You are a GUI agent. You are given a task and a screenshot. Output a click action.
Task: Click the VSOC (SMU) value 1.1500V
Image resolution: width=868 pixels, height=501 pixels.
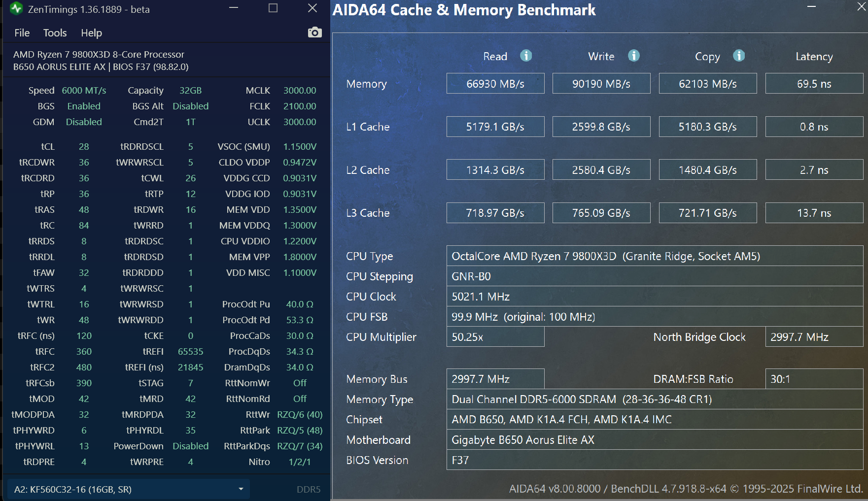click(300, 146)
